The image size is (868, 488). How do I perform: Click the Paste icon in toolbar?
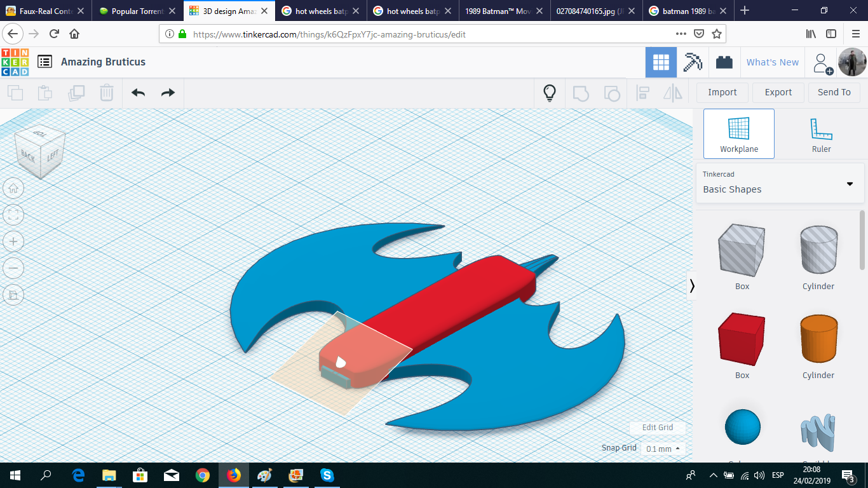(x=44, y=93)
